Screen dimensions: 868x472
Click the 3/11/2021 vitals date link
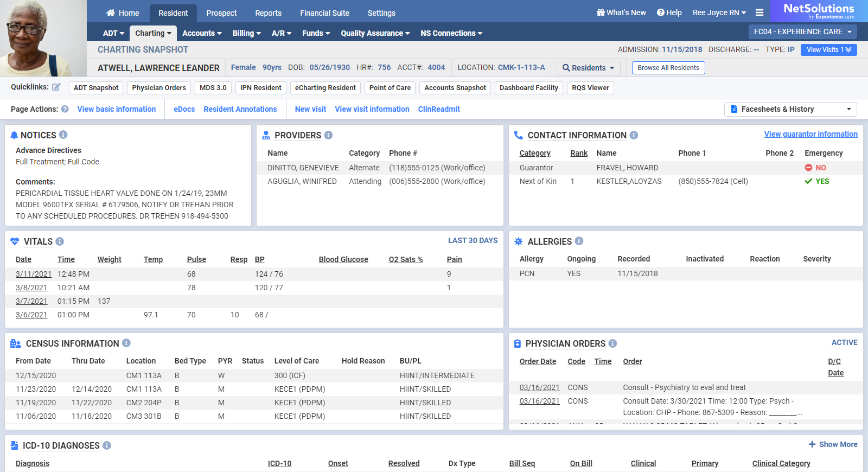pos(34,274)
